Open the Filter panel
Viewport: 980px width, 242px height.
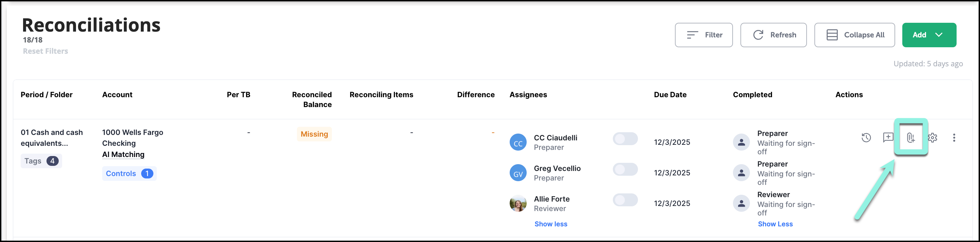pos(703,35)
